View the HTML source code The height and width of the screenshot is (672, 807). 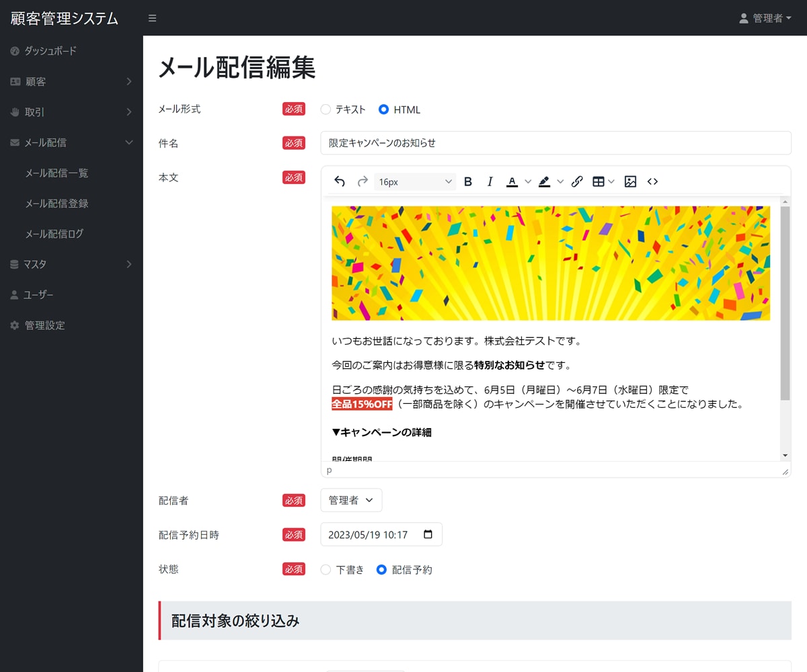click(x=652, y=181)
